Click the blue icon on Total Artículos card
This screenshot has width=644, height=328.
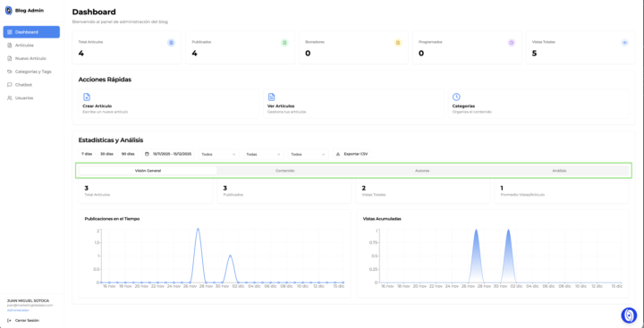point(171,42)
